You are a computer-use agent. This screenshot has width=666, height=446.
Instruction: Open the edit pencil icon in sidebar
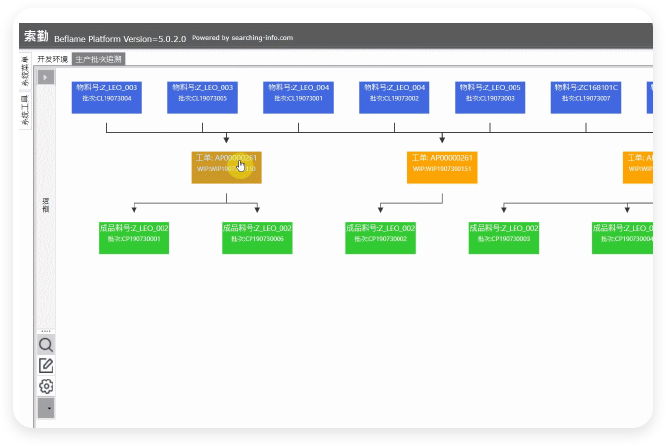tap(46, 365)
